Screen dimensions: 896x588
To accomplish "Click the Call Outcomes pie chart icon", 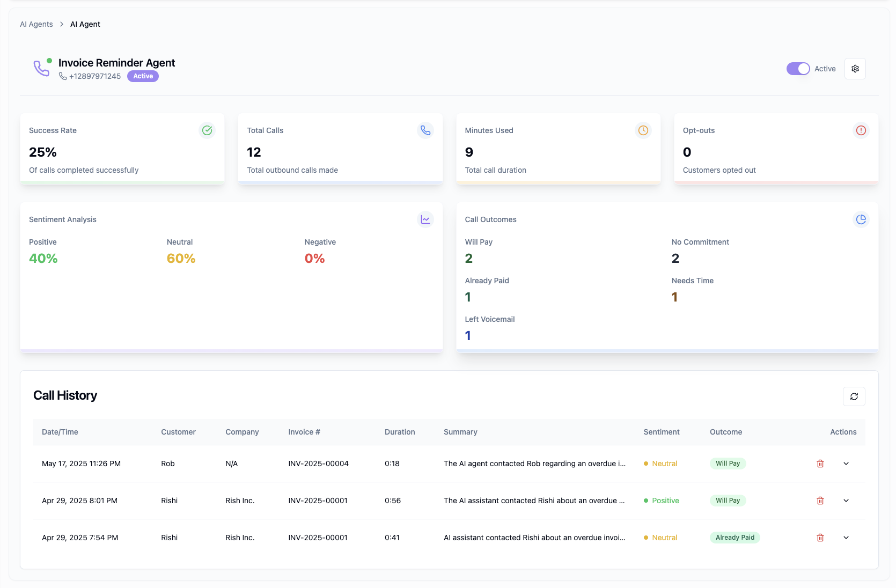I will point(861,219).
